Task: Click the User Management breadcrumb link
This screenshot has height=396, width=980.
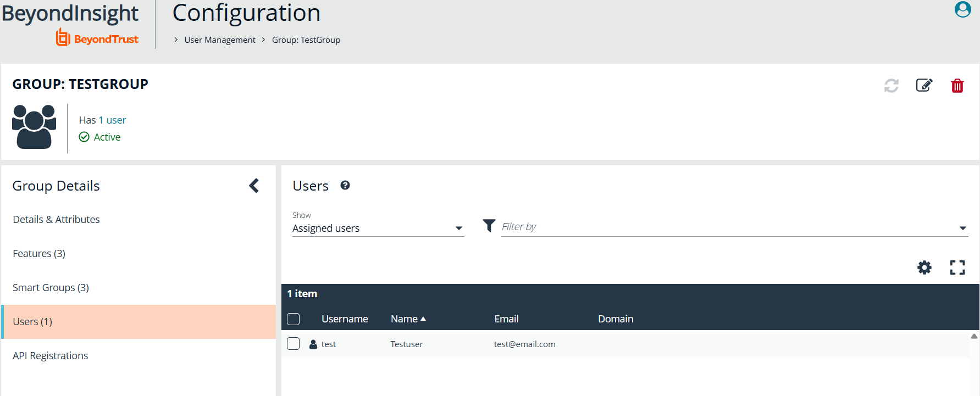Action: coord(220,40)
